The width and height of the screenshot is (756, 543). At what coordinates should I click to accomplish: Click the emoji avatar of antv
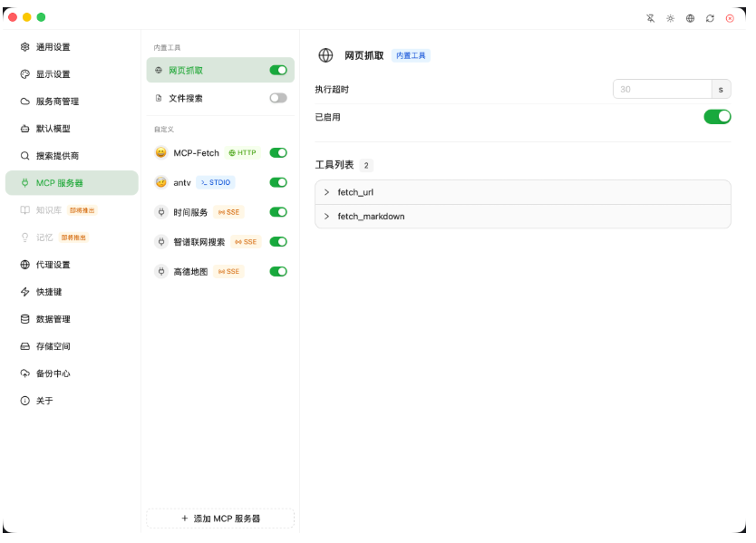[161, 182]
